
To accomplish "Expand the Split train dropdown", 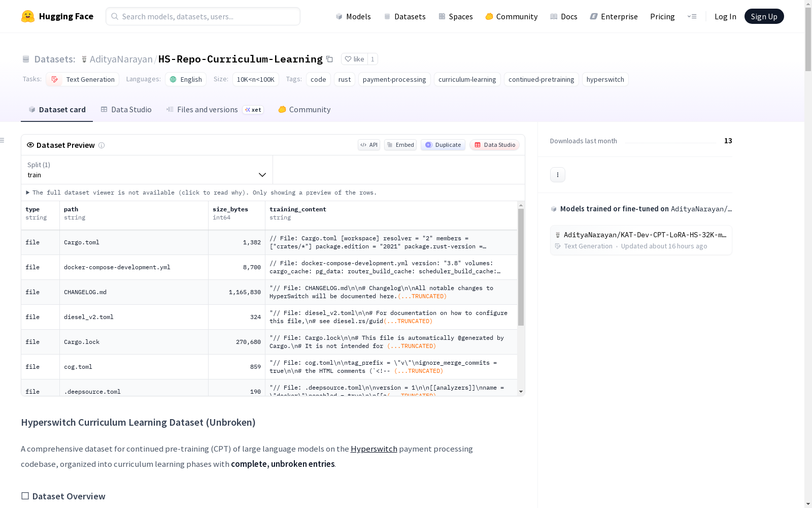I will tap(147, 170).
